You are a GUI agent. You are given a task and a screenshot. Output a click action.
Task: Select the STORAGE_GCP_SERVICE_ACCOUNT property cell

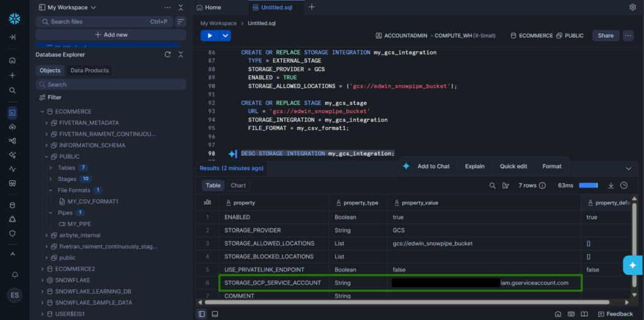[273, 283]
